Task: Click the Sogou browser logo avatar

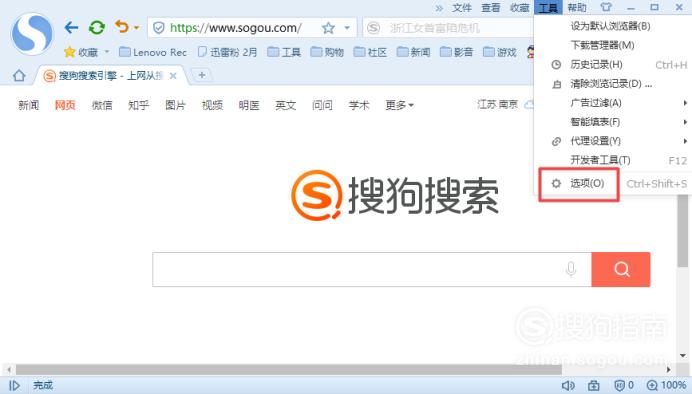Action: (32, 34)
